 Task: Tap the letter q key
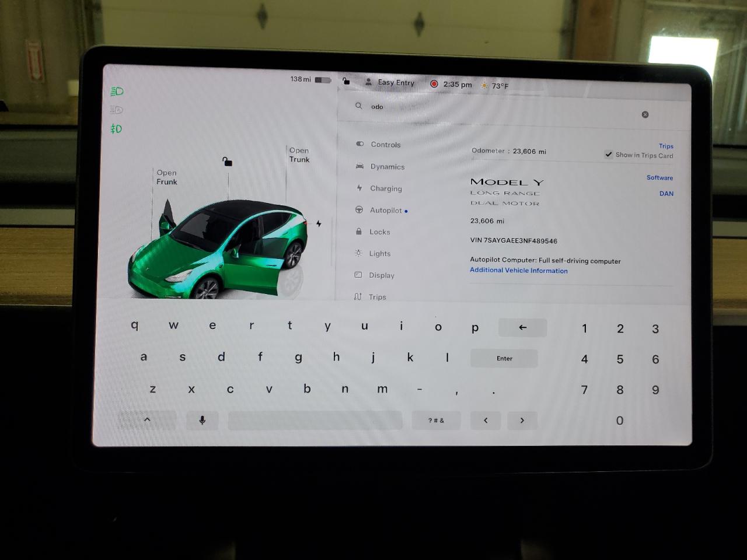click(x=135, y=325)
